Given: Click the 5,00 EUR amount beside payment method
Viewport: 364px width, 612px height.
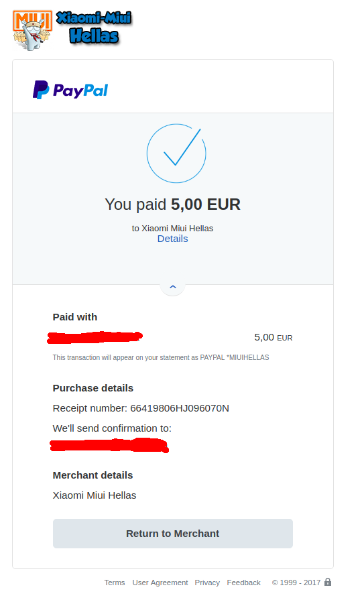Looking at the screenshot, I should point(273,337).
